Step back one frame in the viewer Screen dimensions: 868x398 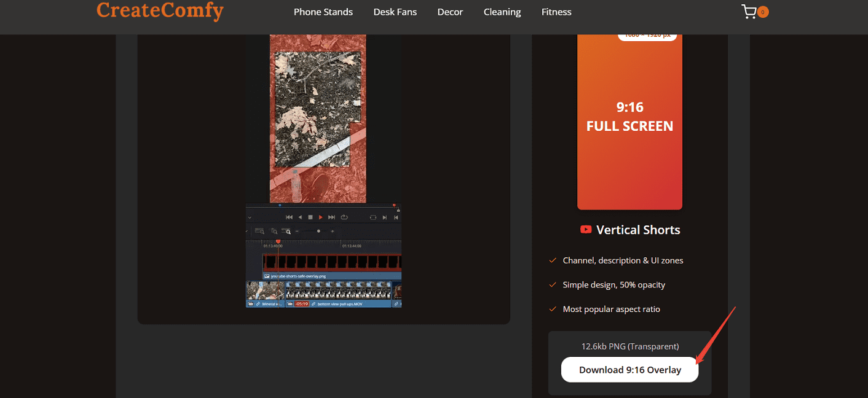300,217
